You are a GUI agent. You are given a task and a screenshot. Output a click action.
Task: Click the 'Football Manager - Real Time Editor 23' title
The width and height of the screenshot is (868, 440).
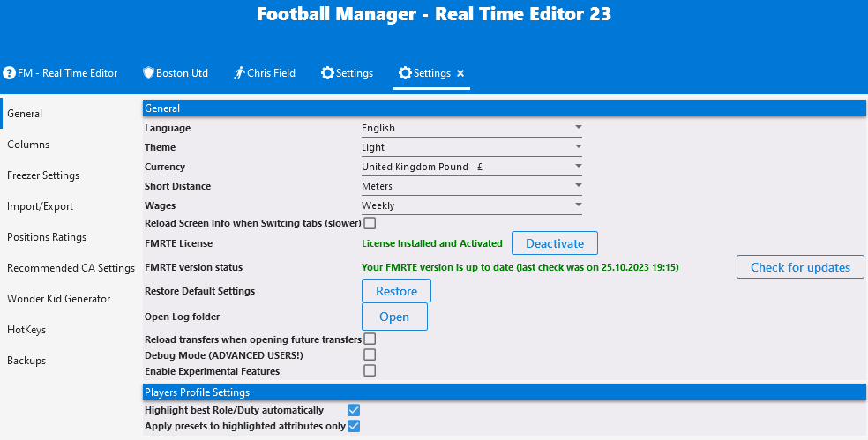point(434,14)
